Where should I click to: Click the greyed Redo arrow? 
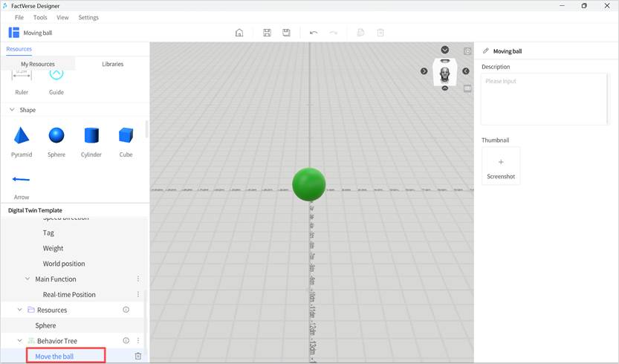333,33
